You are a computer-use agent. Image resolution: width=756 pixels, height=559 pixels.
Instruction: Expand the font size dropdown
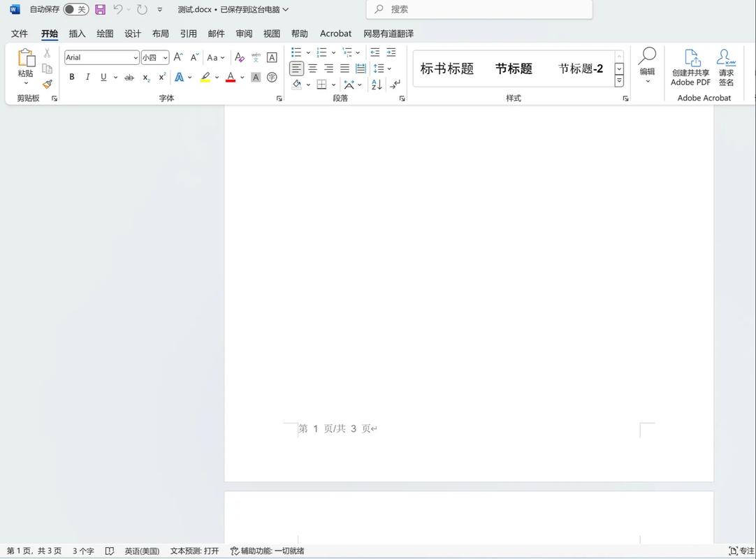coord(163,57)
